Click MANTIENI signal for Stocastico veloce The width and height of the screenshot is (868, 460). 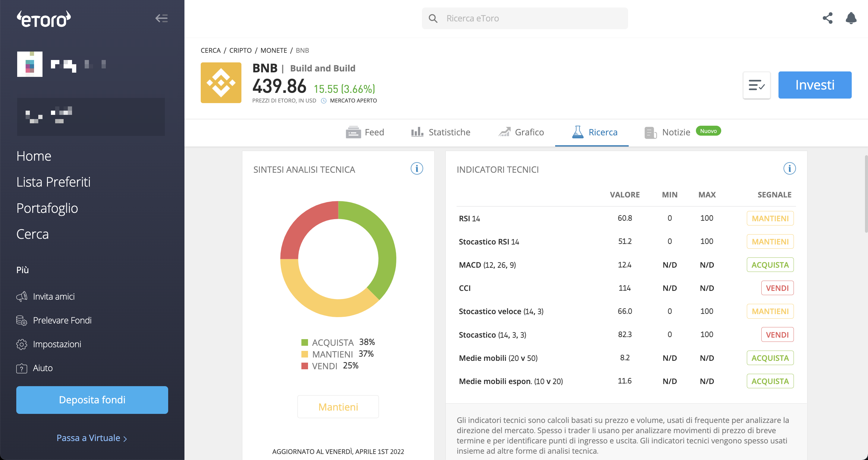coord(770,311)
